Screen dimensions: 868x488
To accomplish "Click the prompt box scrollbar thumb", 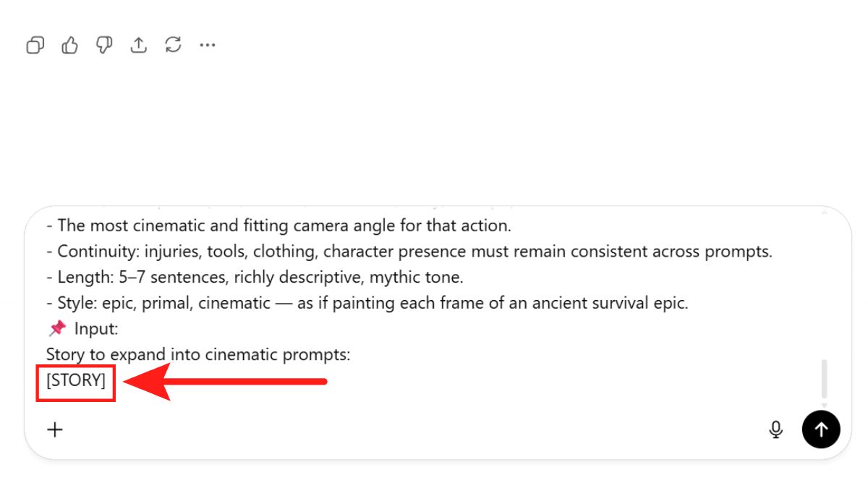I will (824, 379).
